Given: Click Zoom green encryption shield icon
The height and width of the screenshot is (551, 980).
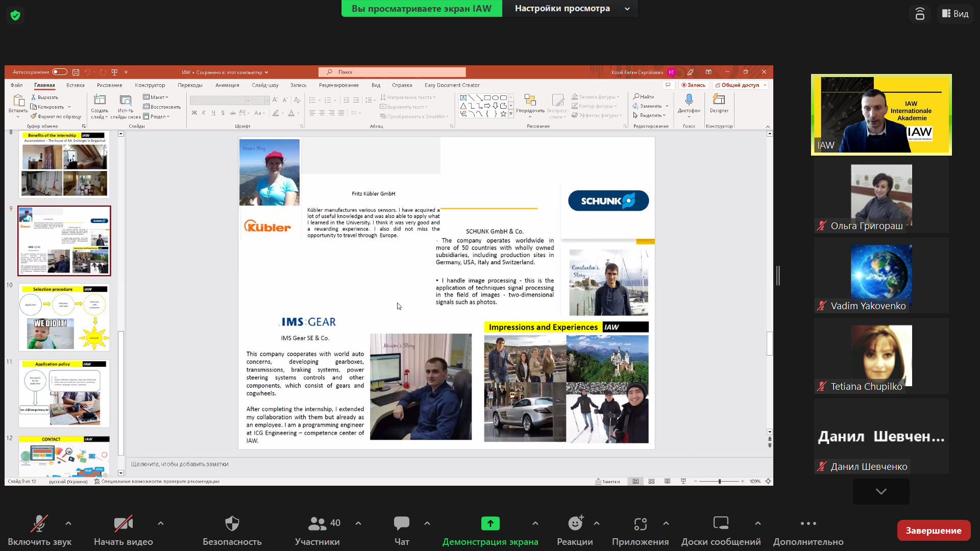Looking at the screenshot, I should pyautogui.click(x=15, y=15).
